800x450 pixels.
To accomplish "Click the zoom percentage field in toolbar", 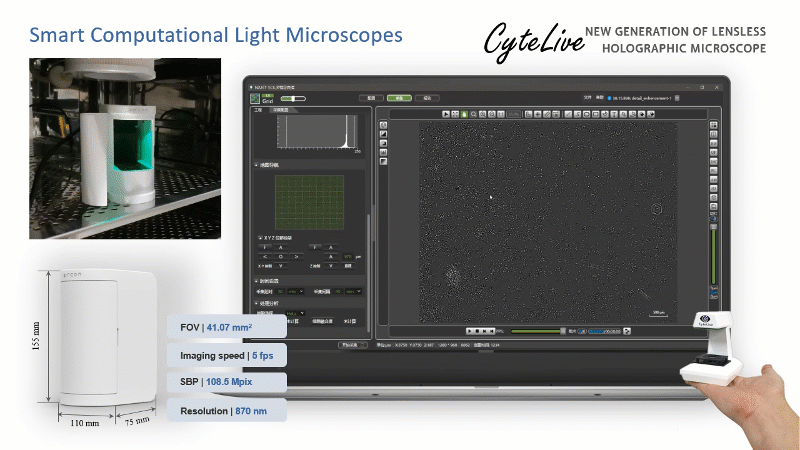I will (x=514, y=114).
